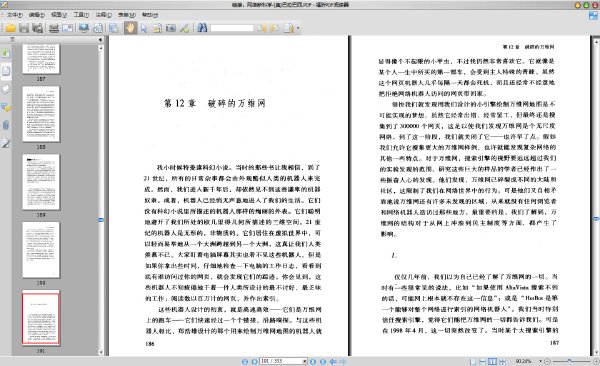Open the 帮助 (Help) menu
This screenshot has width=600, height=366.
pos(150,15)
